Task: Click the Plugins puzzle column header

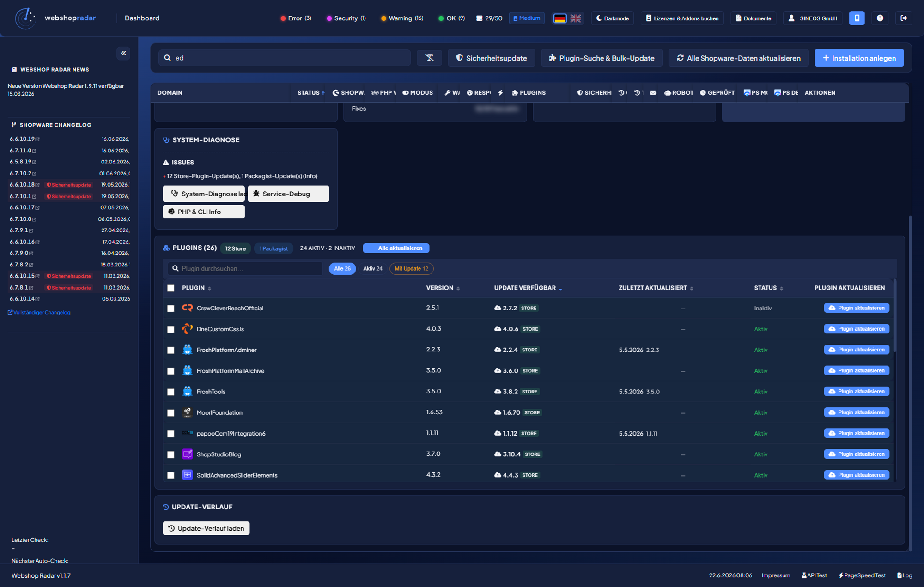Action: (529, 93)
